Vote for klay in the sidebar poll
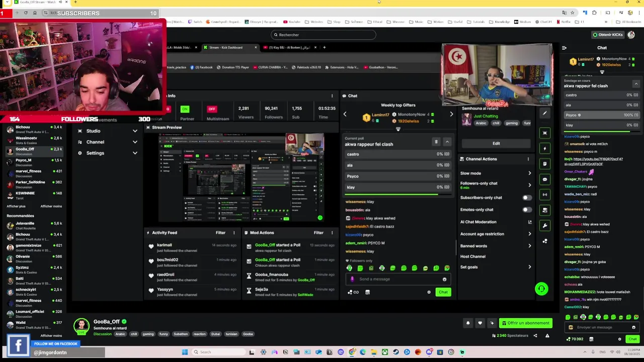This screenshot has width=644, height=362. tap(602, 125)
